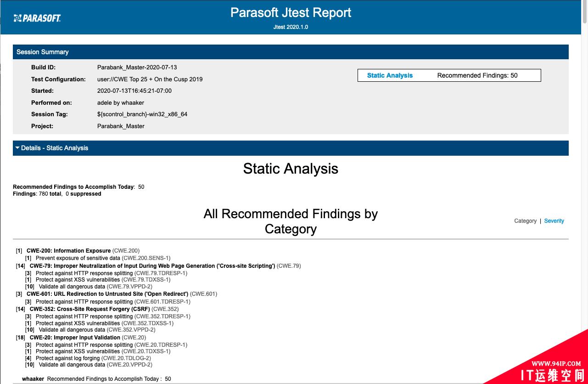Screen dimensions: 588x384
Task: Click the Performed on value adele by whaaker
Action: pos(121,103)
